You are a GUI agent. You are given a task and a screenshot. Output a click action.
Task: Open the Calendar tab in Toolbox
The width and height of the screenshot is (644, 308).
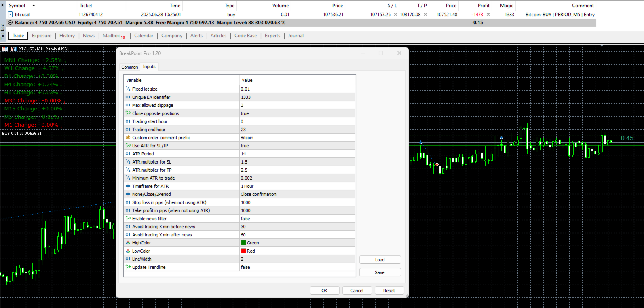(144, 36)
